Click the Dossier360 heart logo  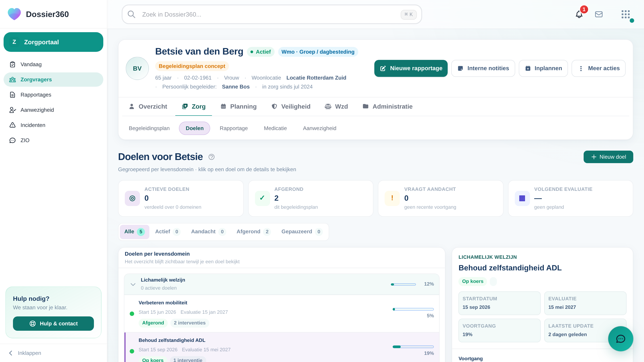14,14
